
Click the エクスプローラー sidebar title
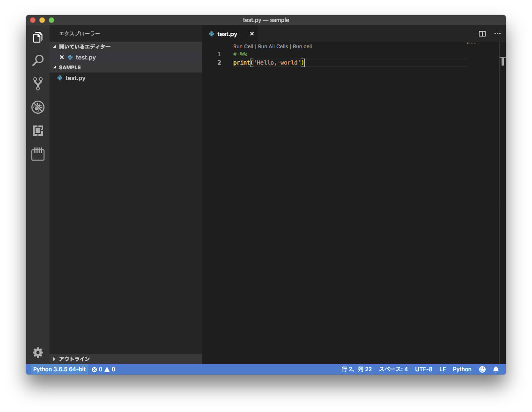click(80, 34)
